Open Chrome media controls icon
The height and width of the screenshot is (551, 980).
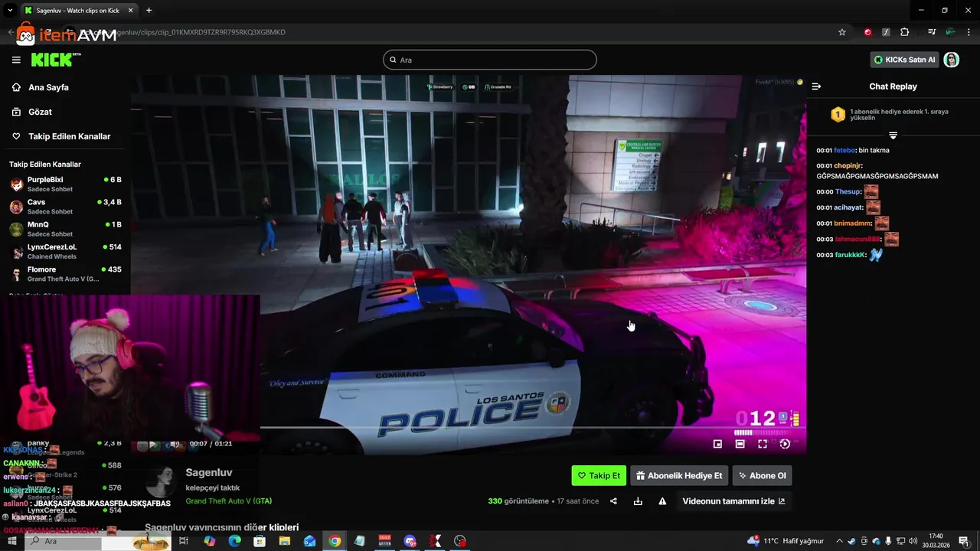[x=932, y=32]
